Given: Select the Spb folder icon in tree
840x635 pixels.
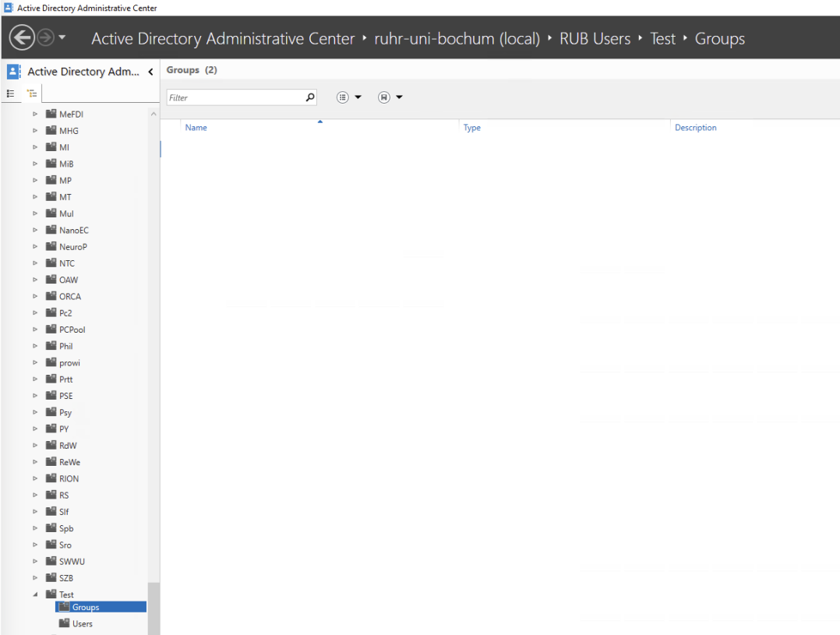Looking at the screenshot, I should coord(51,527).
